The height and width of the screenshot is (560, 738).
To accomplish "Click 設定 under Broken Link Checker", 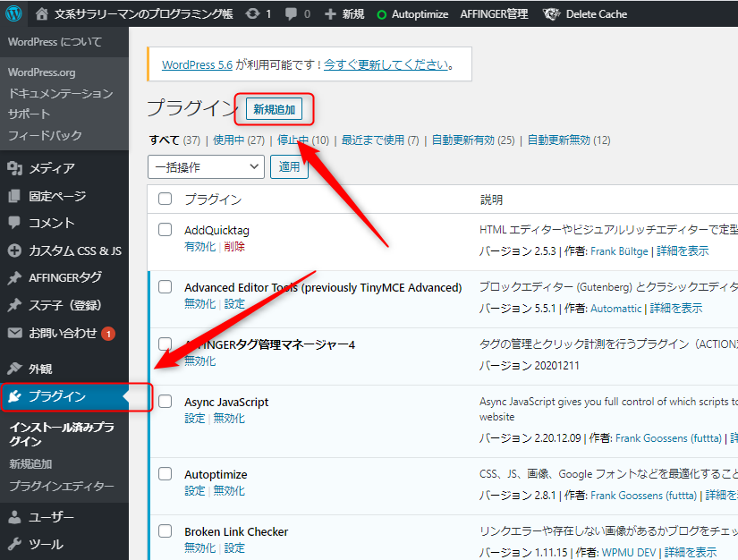I will click(234, 548).
